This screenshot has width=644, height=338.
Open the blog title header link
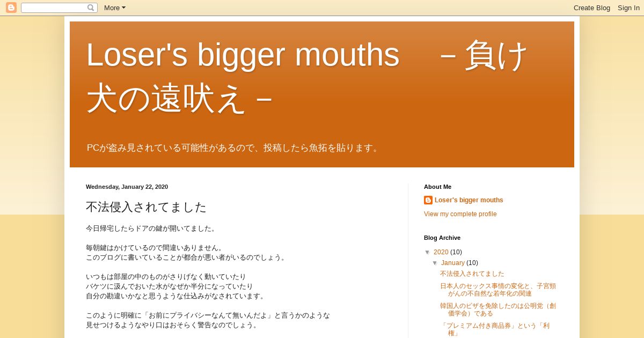click(x=308, y=77)
